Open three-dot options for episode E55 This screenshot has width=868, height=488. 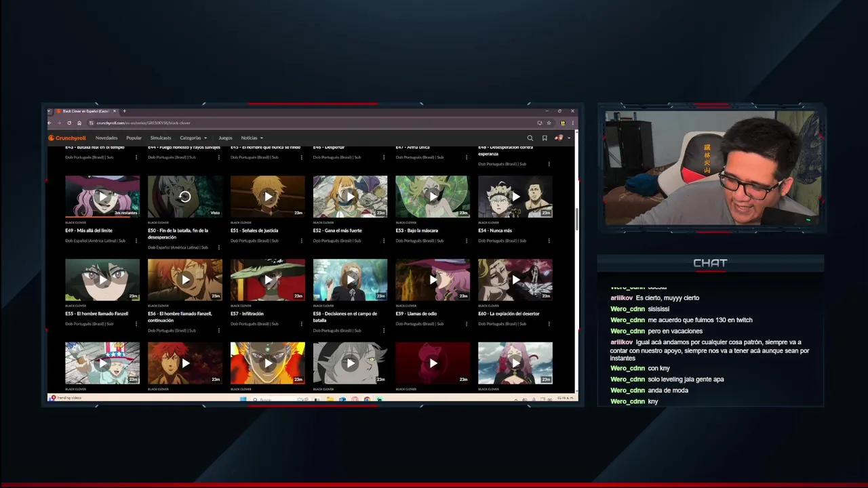136,324
